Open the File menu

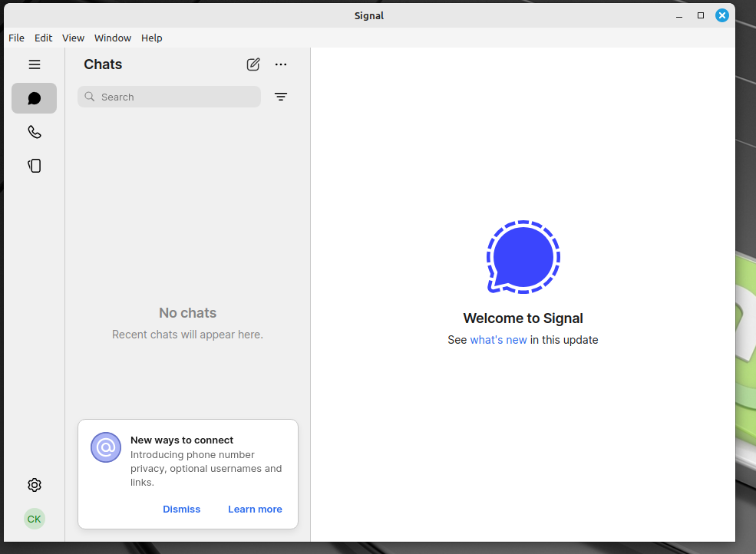click(16, 38)
